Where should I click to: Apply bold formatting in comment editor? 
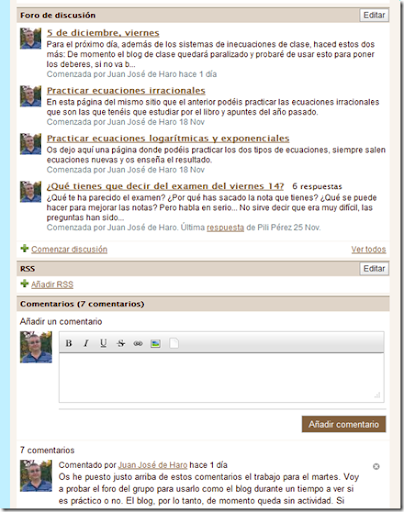(69, 343)
